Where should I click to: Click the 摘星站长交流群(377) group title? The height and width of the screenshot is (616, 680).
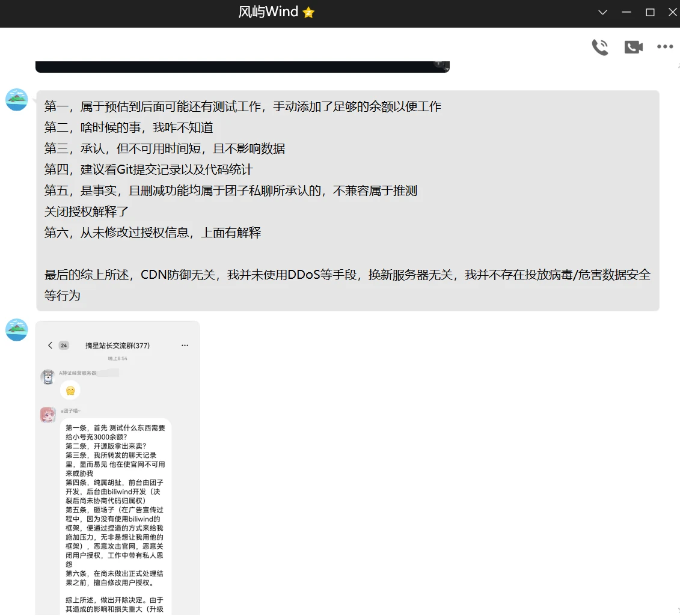[117, 346]
